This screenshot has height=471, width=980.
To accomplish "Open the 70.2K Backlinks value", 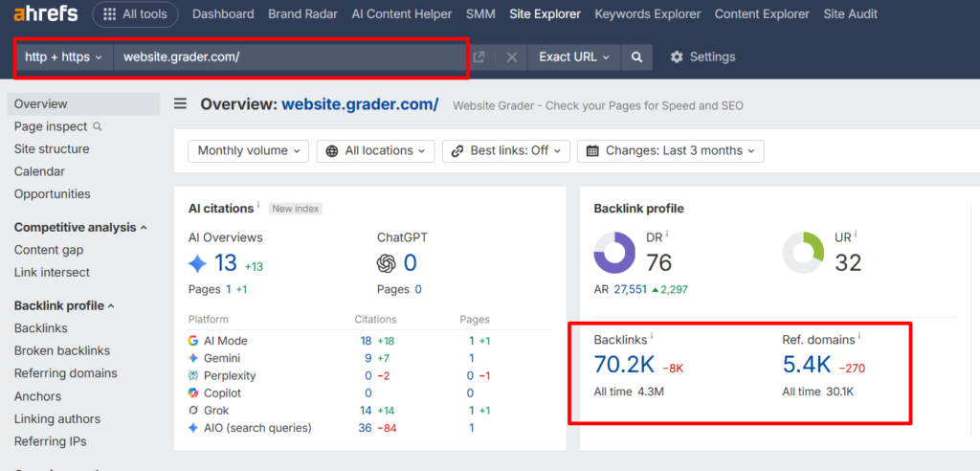I will [x=624, y=366].
